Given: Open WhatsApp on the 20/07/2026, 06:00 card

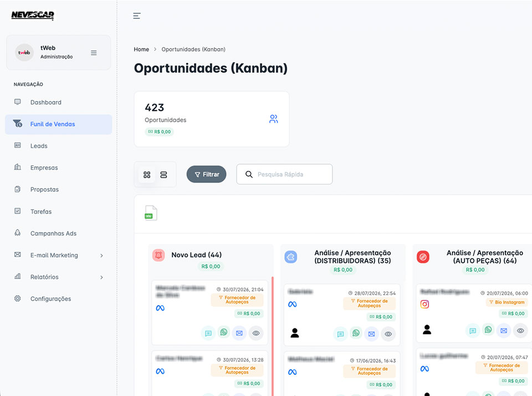Looking at the screenshot, I should 488,329.
